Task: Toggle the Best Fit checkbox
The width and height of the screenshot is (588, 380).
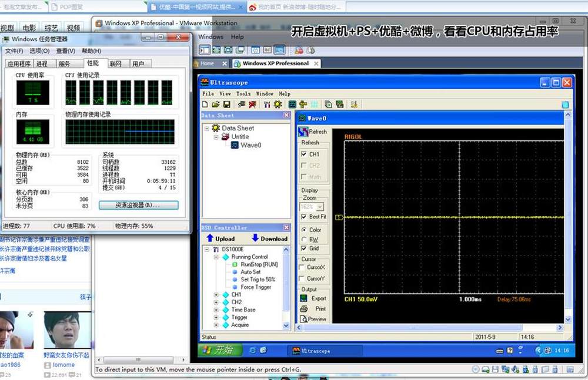Action: 304,217
